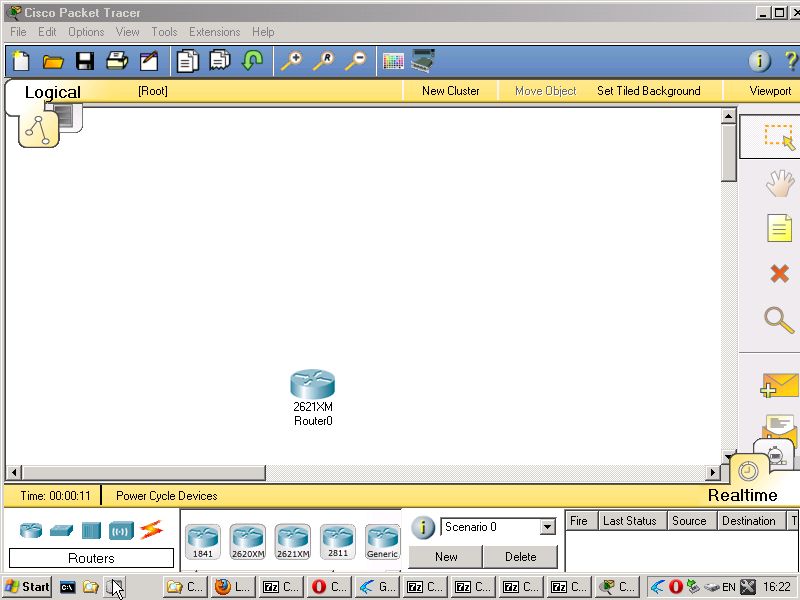Image resolution: width=800 pixels, height=600 pixels.
Task: Open the custom devices dialog icon
Action: click(x=423, y=61)
